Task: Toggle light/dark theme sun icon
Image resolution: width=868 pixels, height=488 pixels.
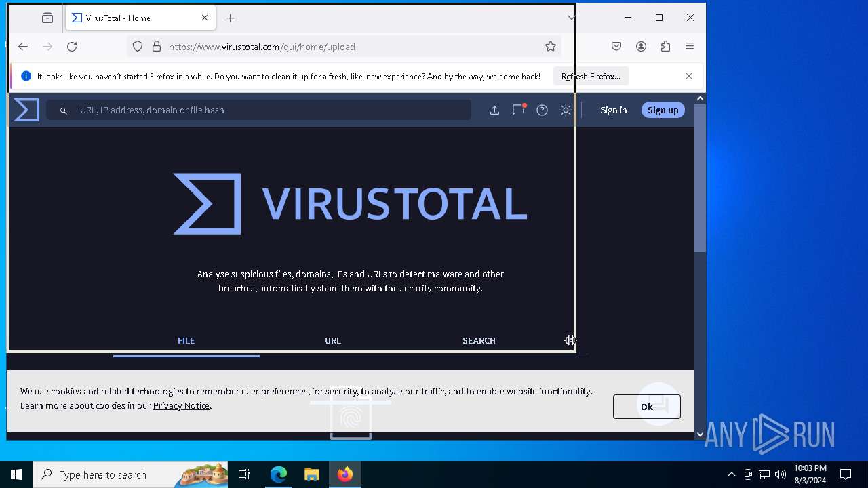Action: (566, 110)
